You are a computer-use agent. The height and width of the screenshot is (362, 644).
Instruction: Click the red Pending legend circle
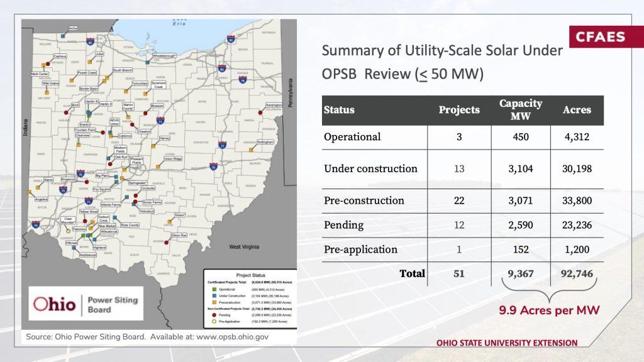pos(214,315)
